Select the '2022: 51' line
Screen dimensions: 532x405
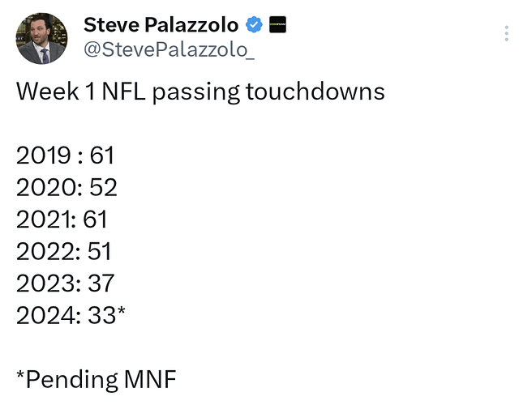(x=63, y=250)
